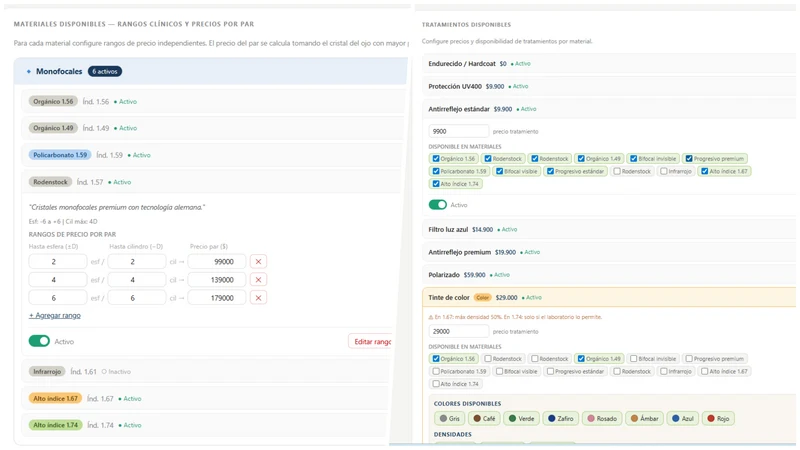Focus the 29000 precio tratamiento field
Screen dimensions: 800x450
(x=459, y=332)
